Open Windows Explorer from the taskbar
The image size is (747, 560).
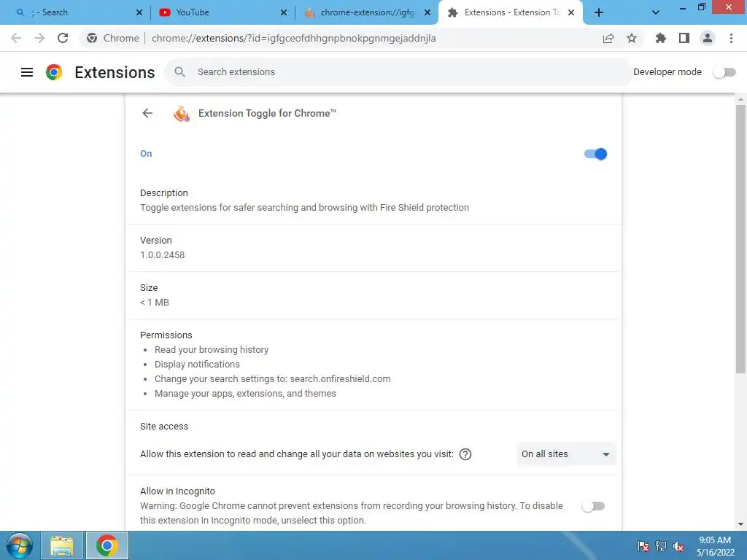click(x=62, y=545)
